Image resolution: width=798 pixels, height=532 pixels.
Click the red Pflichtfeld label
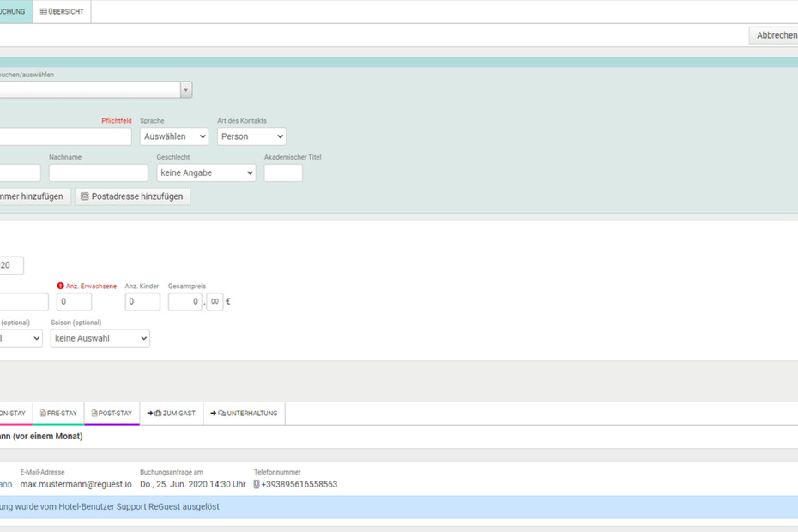[x=117, y=121]
